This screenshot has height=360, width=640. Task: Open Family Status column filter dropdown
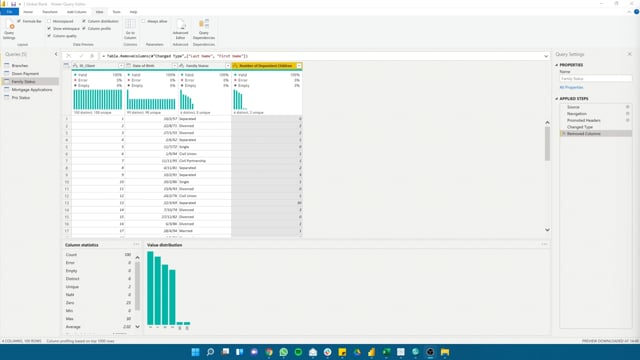pos(228,66)
